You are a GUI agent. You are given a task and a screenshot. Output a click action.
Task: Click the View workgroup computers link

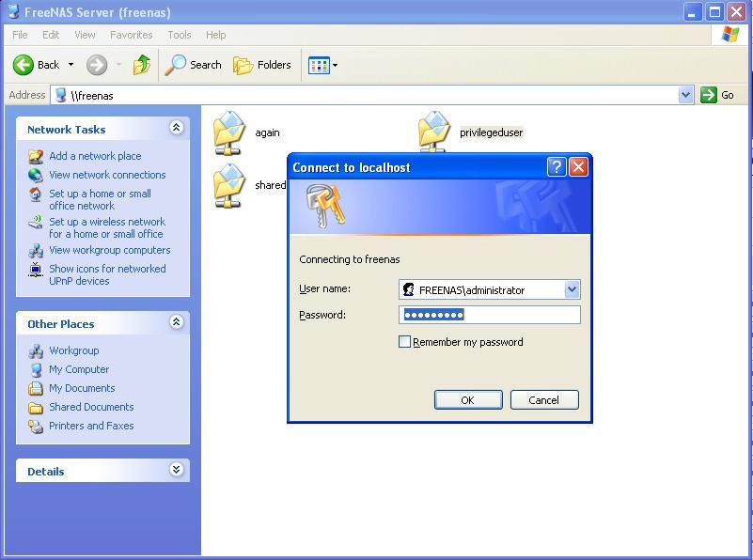[110, 250]
